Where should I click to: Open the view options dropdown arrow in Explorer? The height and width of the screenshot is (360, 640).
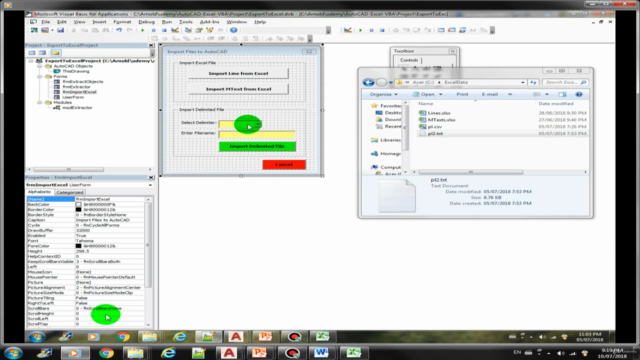pyautogui.click(x=547, y=94)
